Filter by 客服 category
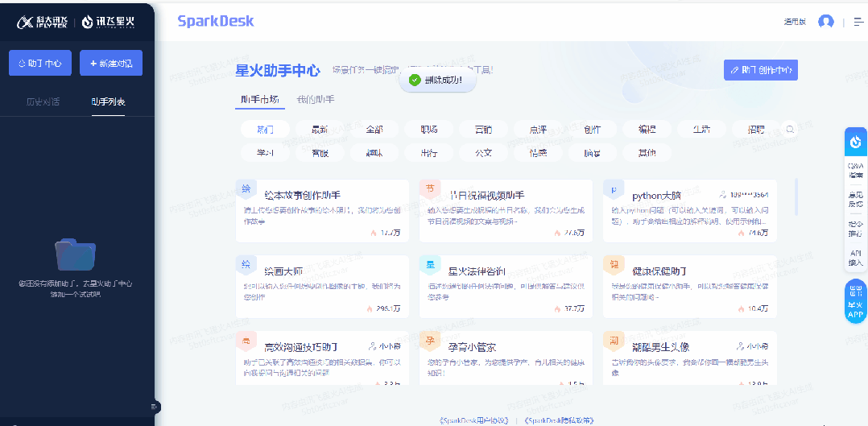 320,153
